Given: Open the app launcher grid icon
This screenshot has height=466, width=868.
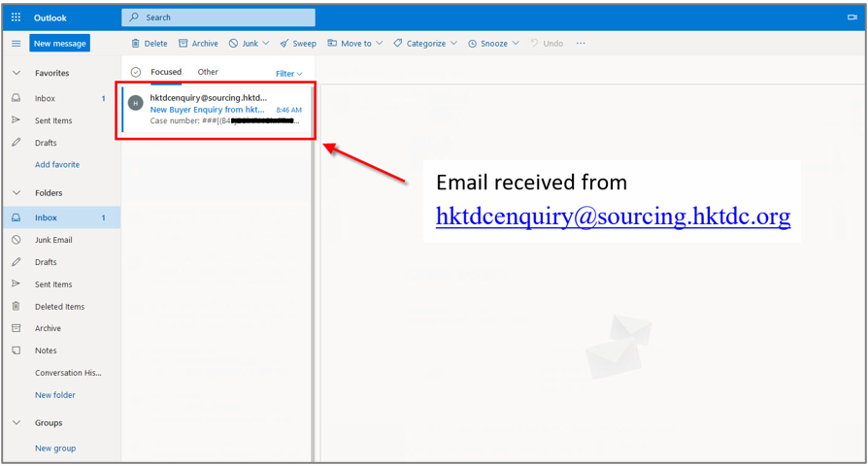Looking at the screenshot, I should coord(17,17).
